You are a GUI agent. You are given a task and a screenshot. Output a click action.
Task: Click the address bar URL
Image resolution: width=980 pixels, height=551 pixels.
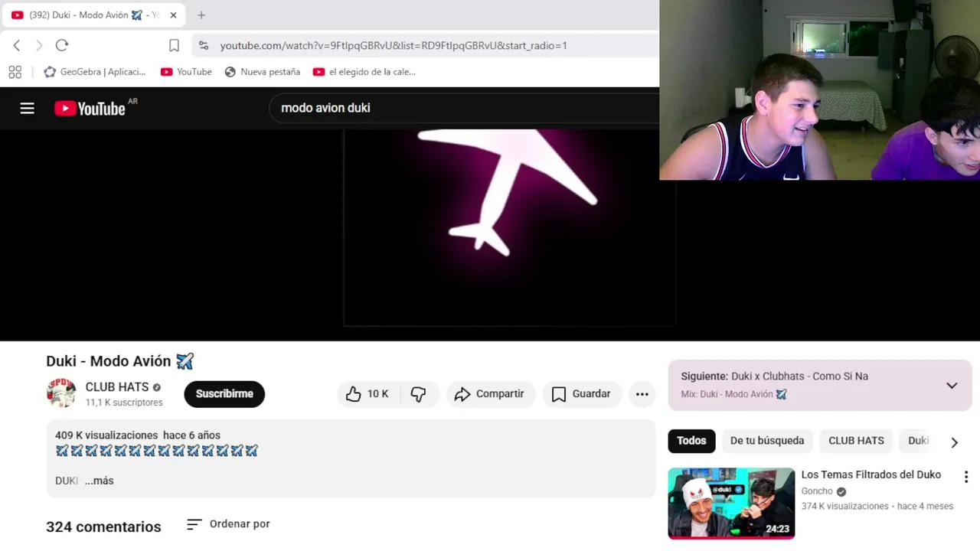(394, 45)
